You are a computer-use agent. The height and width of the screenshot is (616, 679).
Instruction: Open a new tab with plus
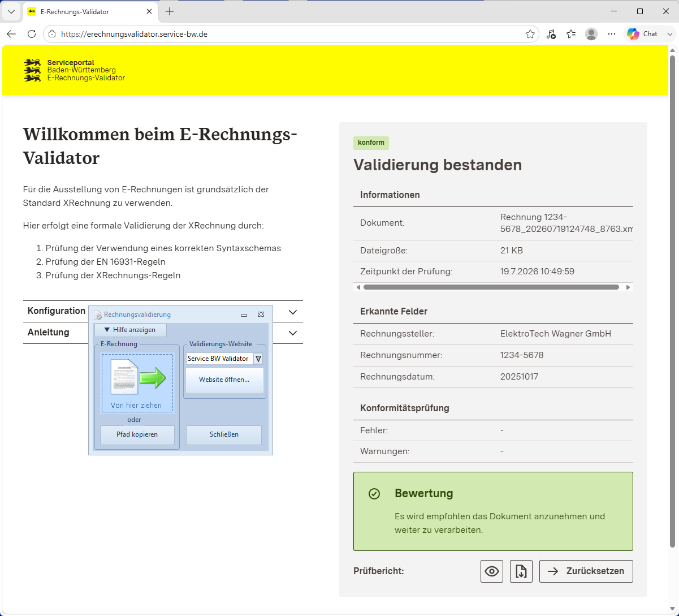coord(170,11)
